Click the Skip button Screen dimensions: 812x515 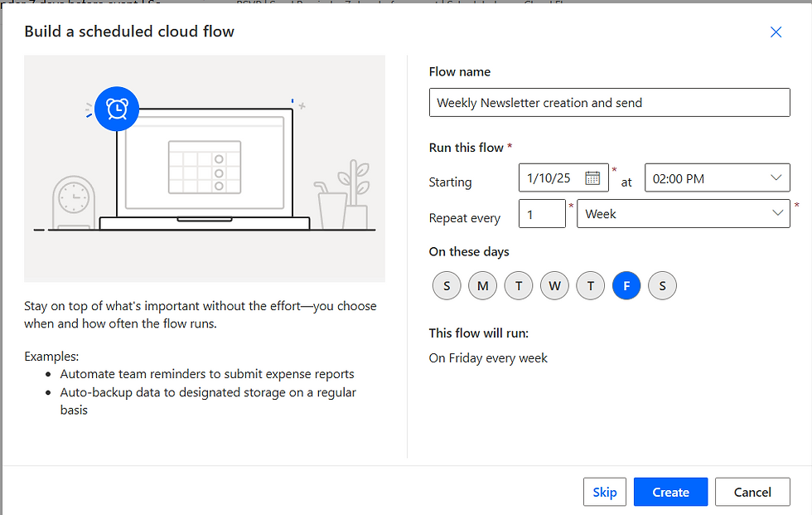click(x=605, y=492)
